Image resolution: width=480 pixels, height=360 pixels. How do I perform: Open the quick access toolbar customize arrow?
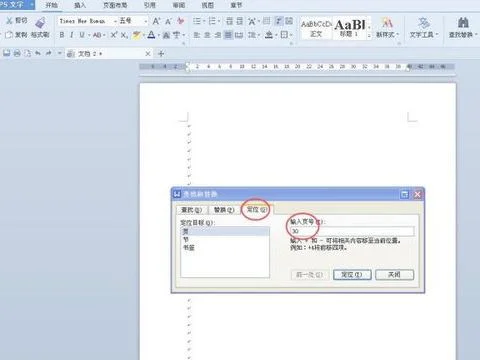(59, 53)
